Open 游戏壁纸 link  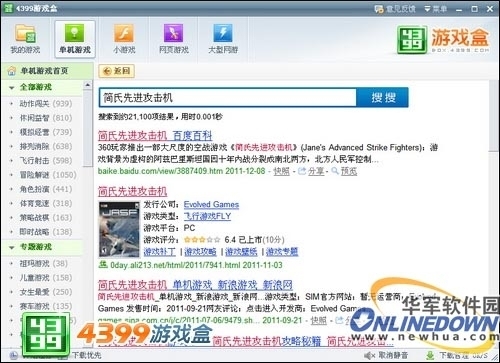click(x=241, y=251)
